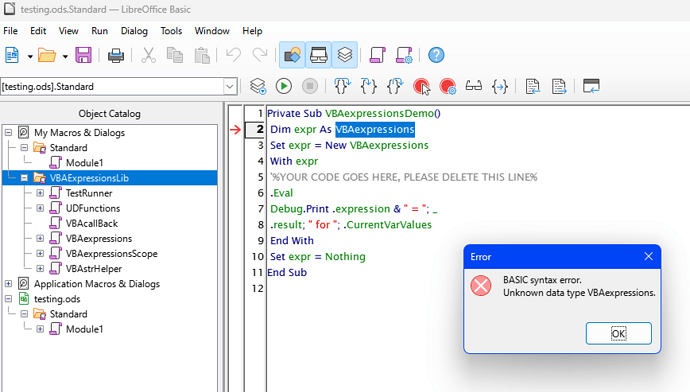Run the macro with the green play button

click(284, 86)
